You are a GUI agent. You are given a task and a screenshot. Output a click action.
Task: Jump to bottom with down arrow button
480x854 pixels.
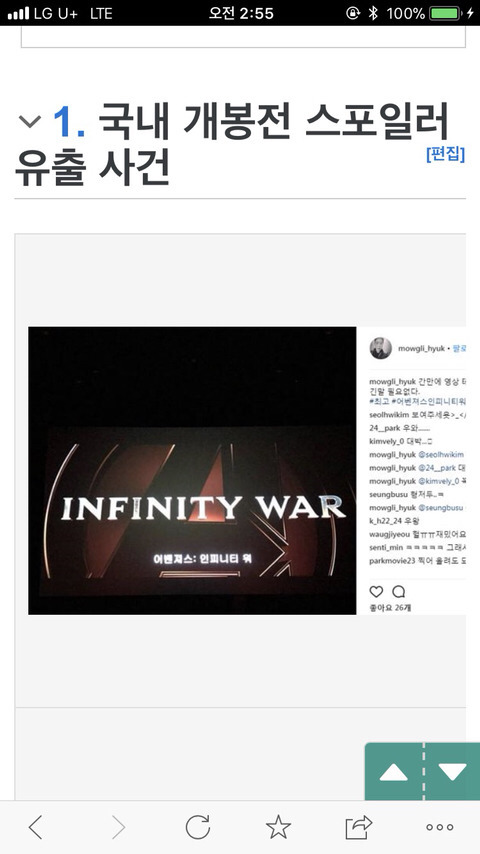point(452,772)
